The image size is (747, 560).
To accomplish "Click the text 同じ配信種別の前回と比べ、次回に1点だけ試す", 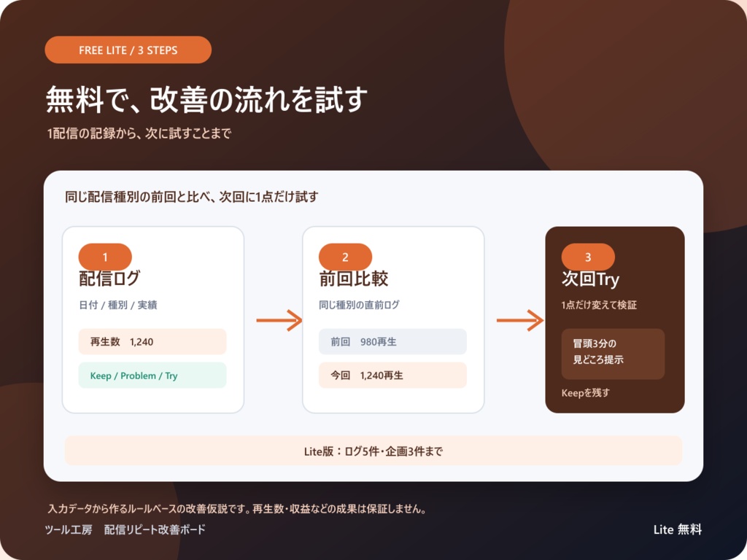I will pos(192,197).
